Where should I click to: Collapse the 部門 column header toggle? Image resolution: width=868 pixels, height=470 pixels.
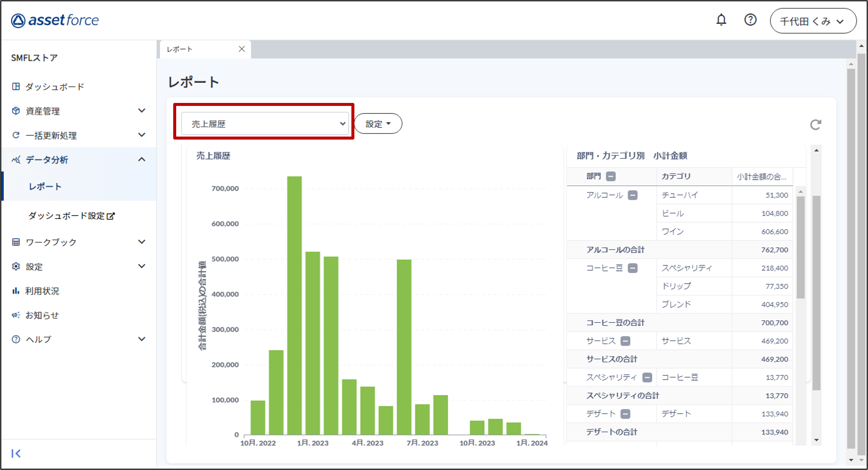click(x=611, y=176)
